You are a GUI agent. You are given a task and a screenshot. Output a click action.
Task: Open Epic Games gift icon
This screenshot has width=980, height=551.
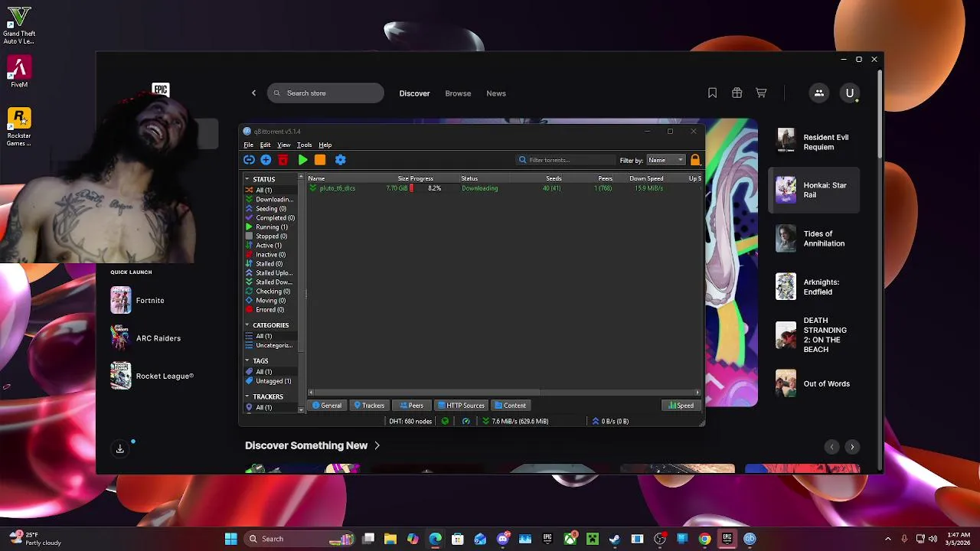tap(737, 93)
